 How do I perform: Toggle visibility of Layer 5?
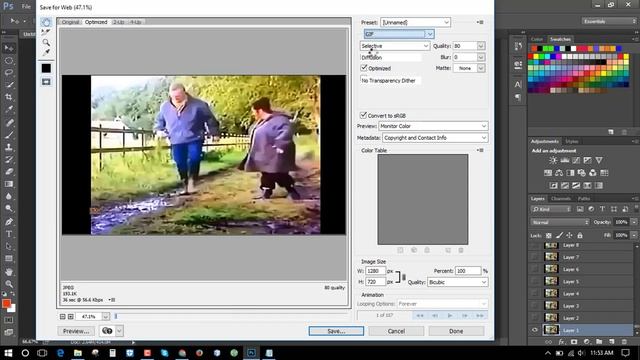click(535, 281)
